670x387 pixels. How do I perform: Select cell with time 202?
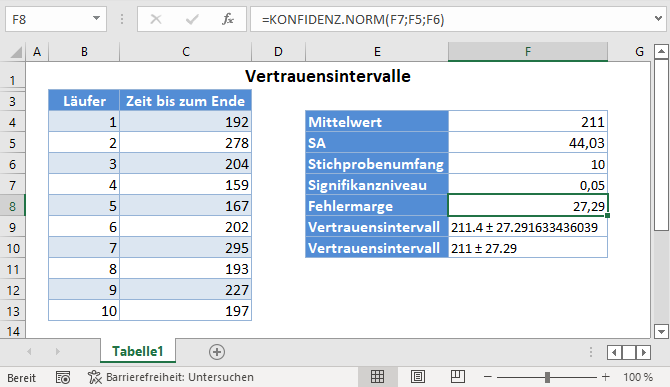(x=185, y=227)
